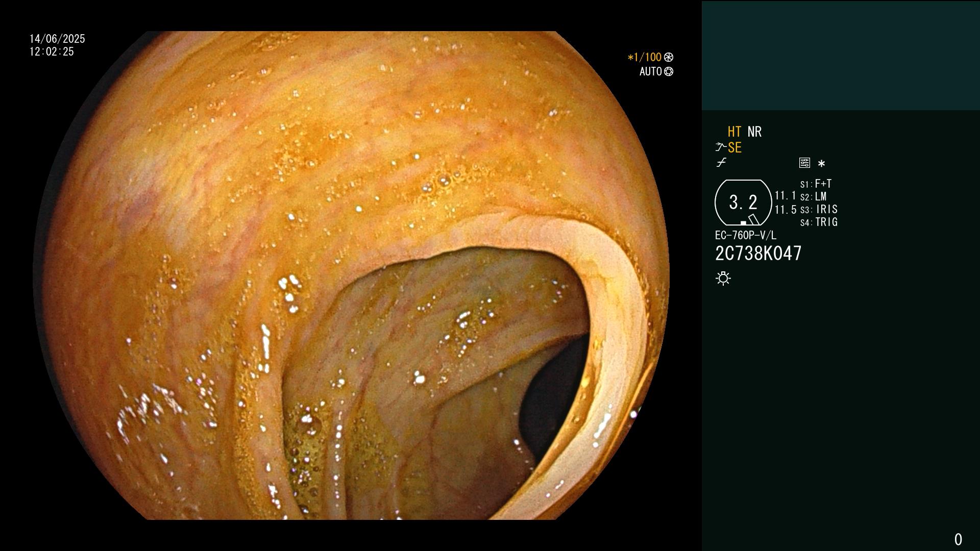Click the structure enhancement curve icon beside SE

click(721, 147)
